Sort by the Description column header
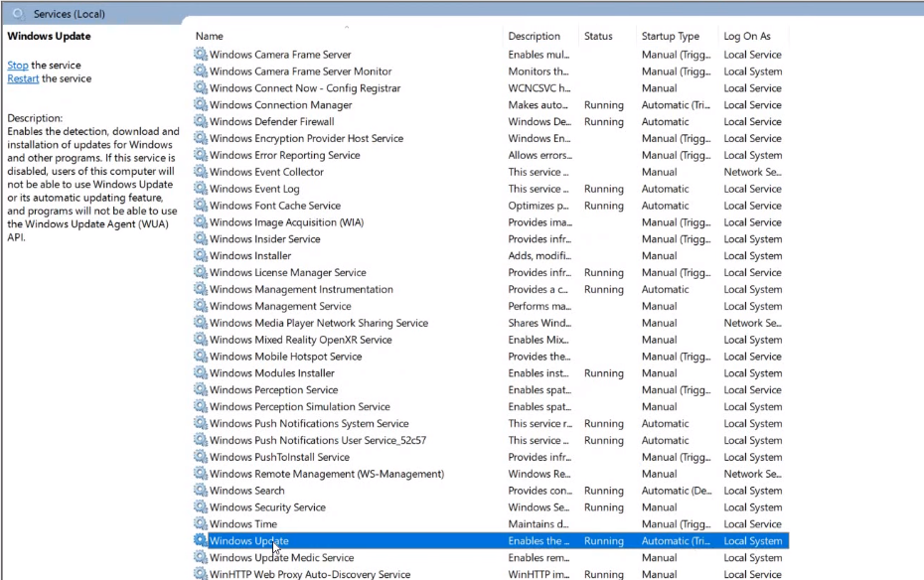This screenshot has width=924, height=580. [x=534, y=36]
